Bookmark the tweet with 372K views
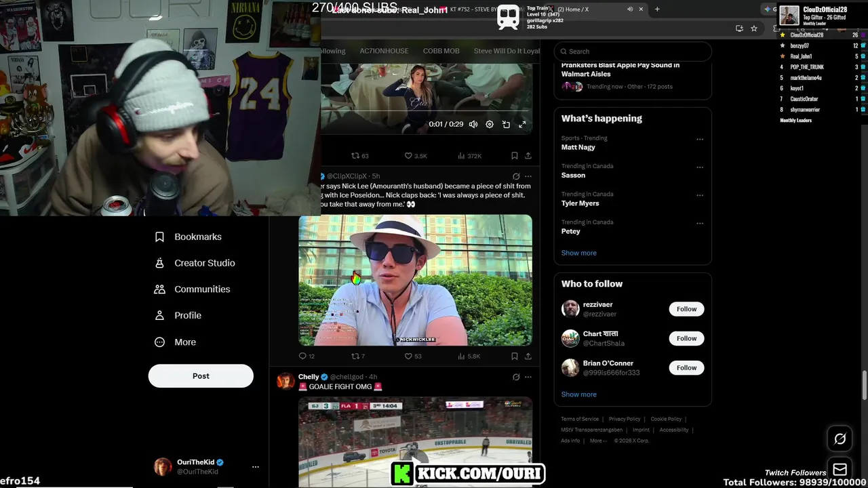Screen dimensions: 868x488 (515, 156)
